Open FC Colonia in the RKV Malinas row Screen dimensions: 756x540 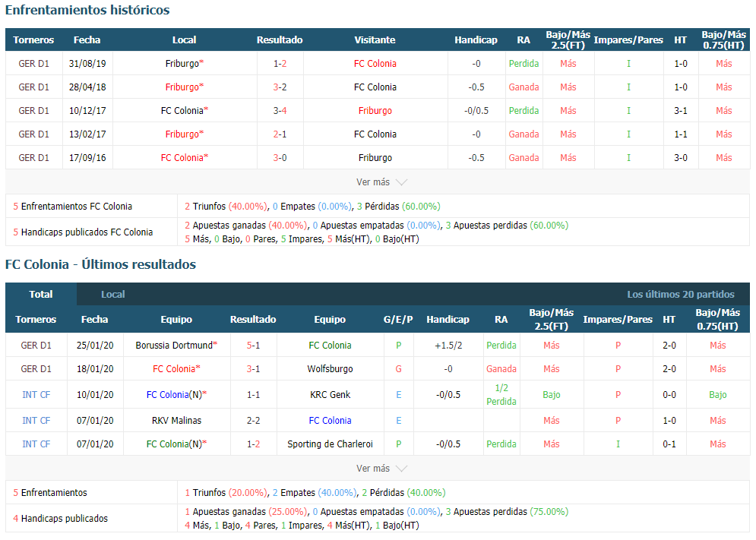[331, 421]
